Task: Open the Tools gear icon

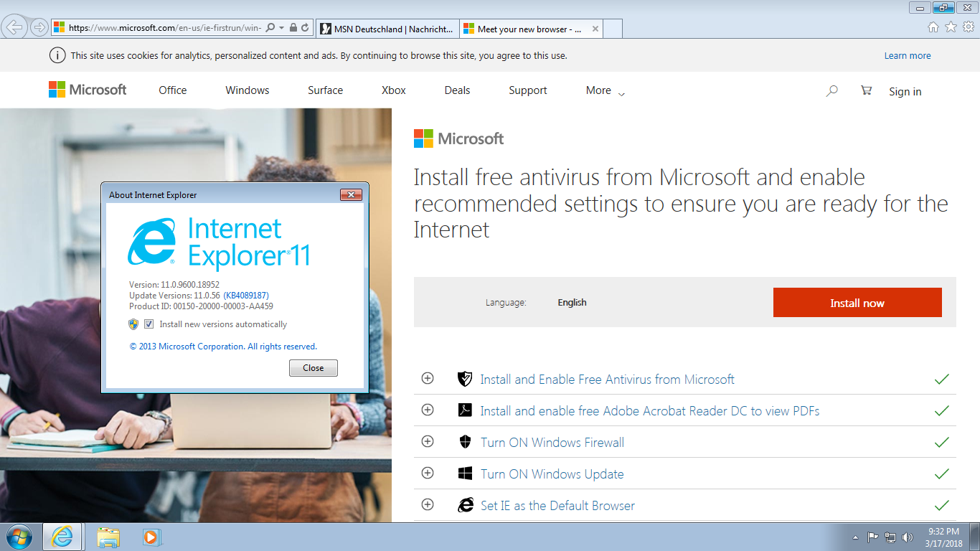Action: (x=969, y=27)
